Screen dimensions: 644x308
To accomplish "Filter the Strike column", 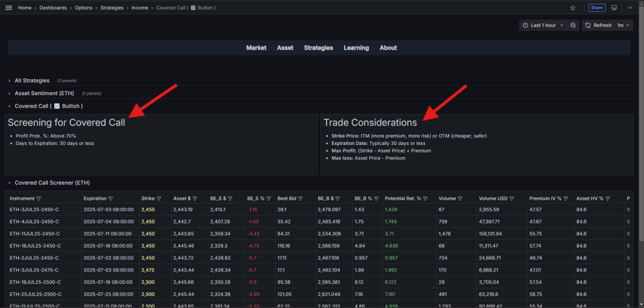I will pyautogui.click(x=159, y=198).
